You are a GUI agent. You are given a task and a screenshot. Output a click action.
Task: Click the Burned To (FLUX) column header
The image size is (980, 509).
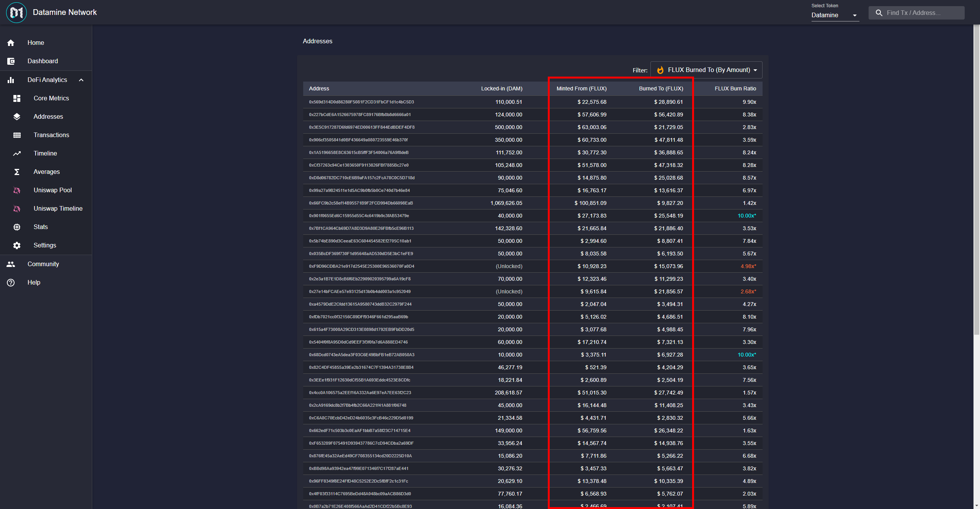tap(661, 88)
